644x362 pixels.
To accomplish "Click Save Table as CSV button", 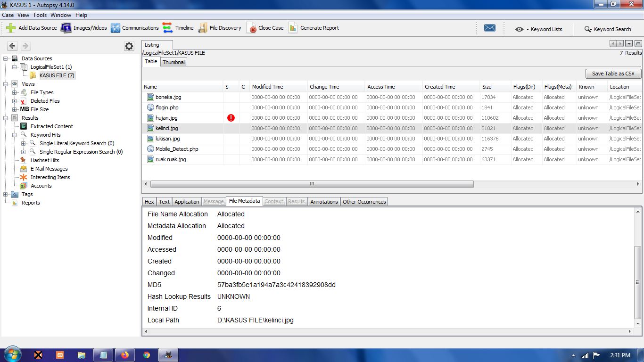I will point(613,74).
